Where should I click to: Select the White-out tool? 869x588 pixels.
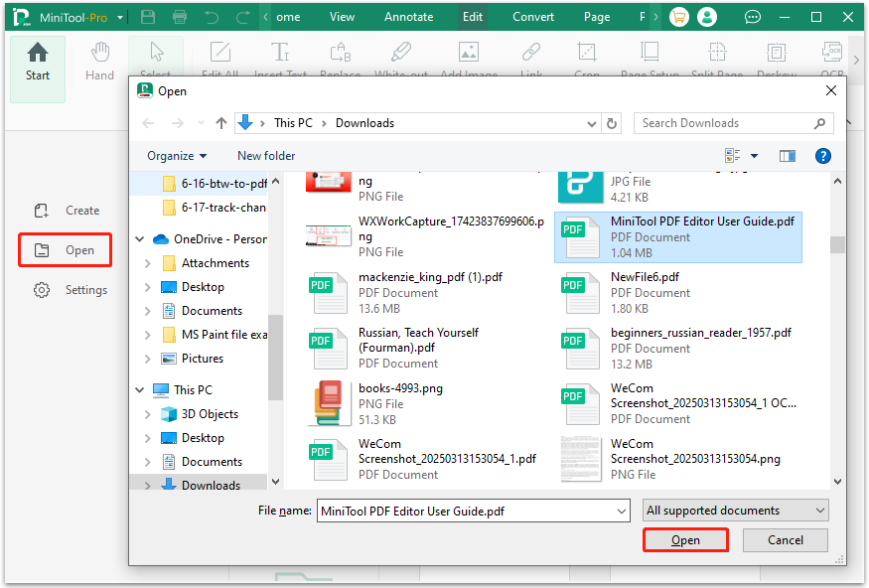[400, 52]
